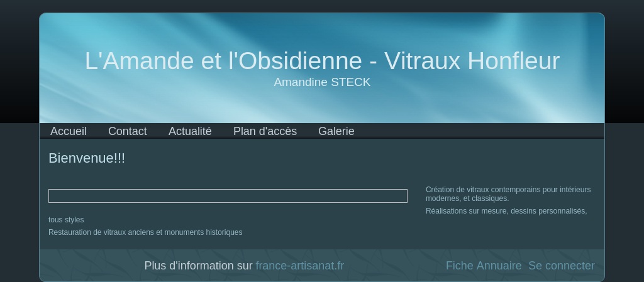The height and width of the screenshot is (282, 644).
Task: Click the 'Plus d'information sur' footer text
Action: (198, 266)
